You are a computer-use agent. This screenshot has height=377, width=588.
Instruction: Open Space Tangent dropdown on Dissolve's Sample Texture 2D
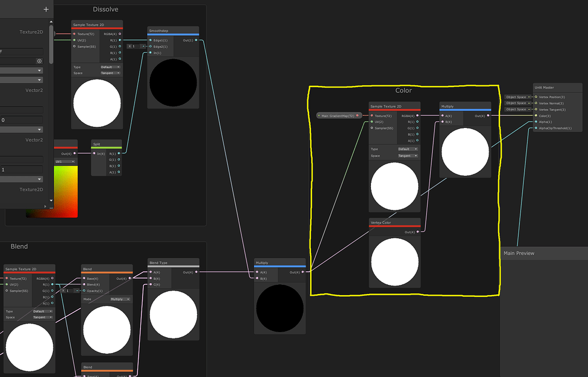[110, 73]
